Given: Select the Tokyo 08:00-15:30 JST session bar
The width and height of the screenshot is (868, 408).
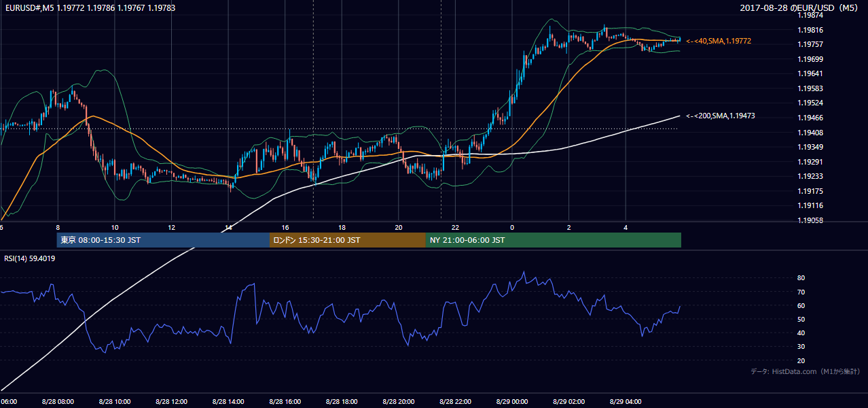Looking at the screenshot, I should pos(164,240).
